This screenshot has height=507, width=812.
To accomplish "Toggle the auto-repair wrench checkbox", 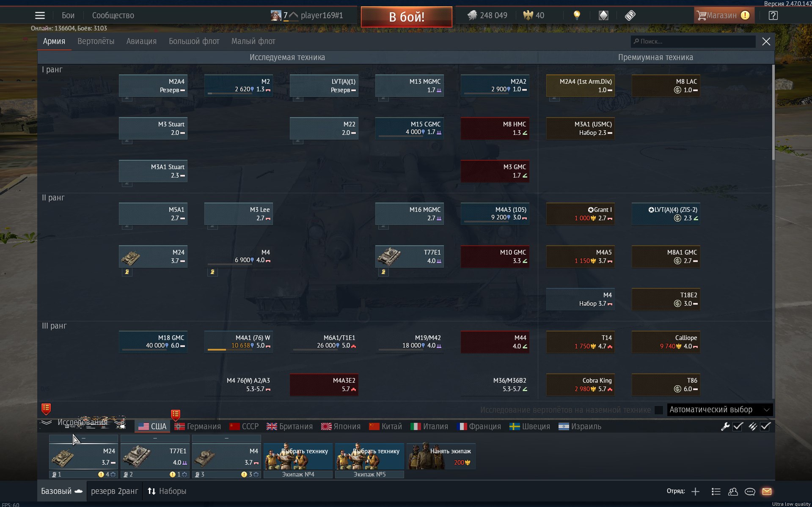I will point(738,426).
